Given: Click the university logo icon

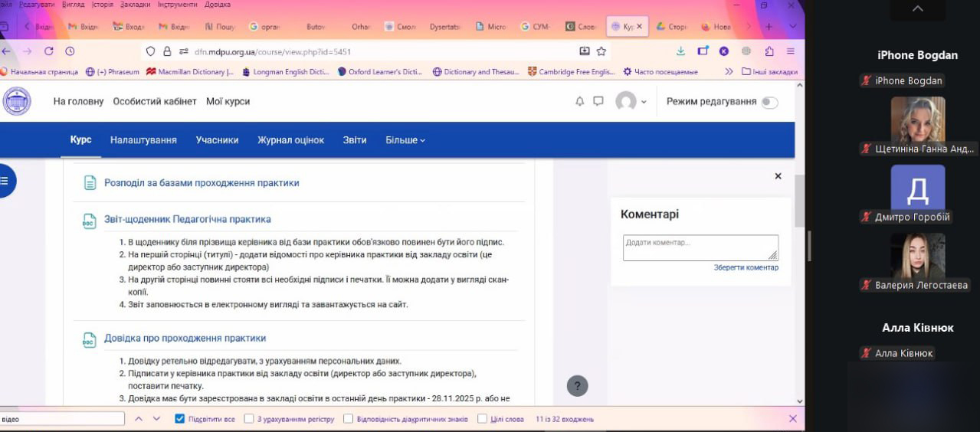Looking at the screenshot, I should tap(17, 101).
